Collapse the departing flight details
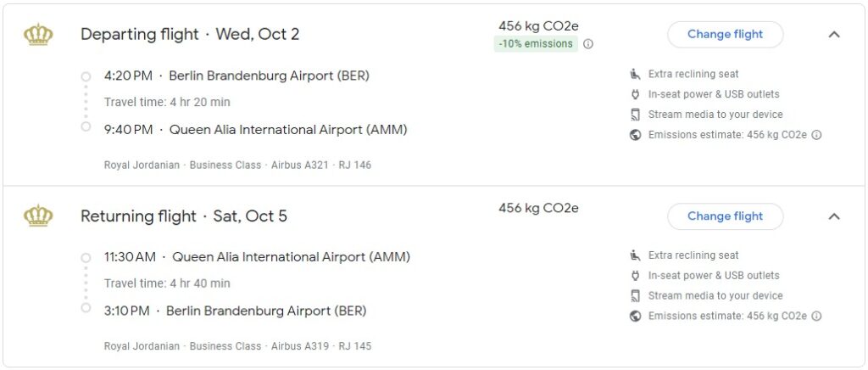868x370 pixels. point(834,35)
